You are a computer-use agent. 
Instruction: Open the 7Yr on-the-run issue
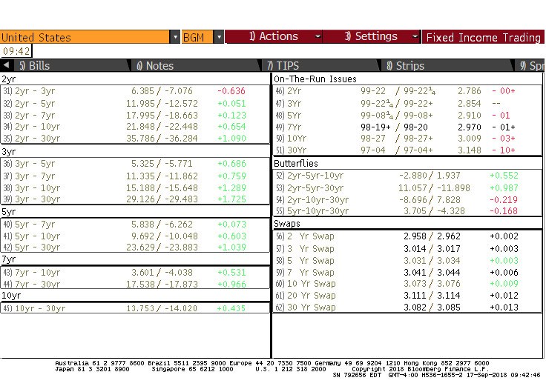(x=407, y=127)
